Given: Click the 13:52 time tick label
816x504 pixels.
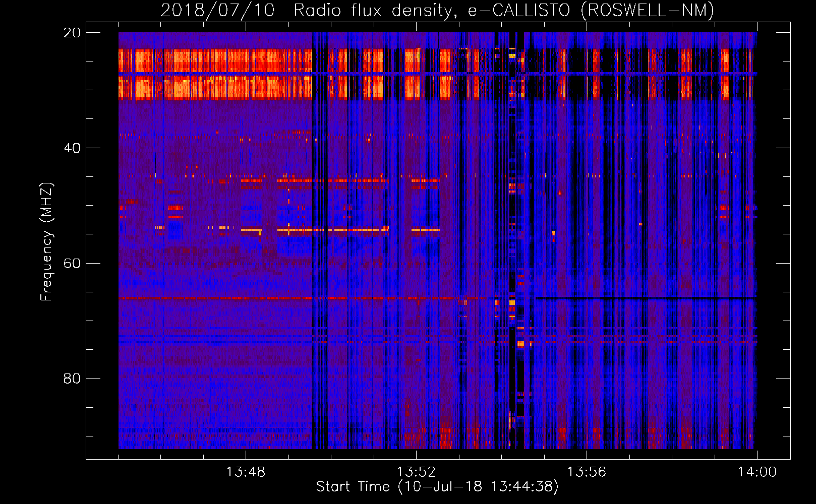Looking at the screenshot, I should pyautogui.click(x=416, y=472).
